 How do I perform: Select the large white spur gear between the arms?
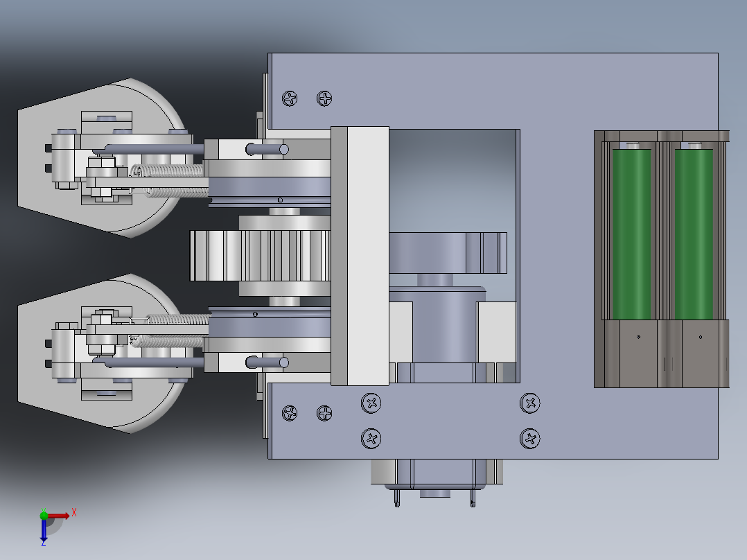pyautogui.click(x=260, y=256)
